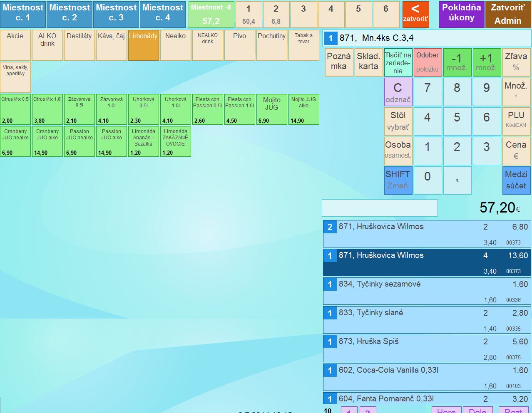
Task: Open the Stôl vybrať table selector
Action: pyautogui.click(x=398, y=121)
